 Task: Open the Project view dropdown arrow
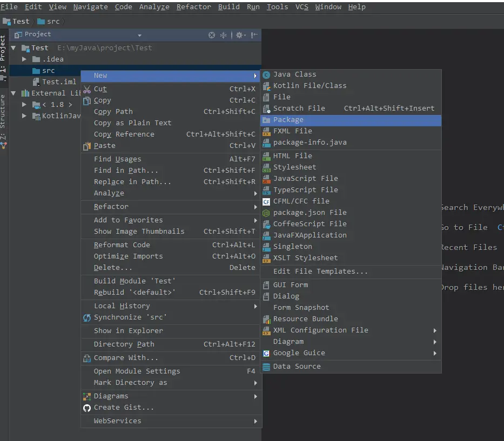click(139, 35)
